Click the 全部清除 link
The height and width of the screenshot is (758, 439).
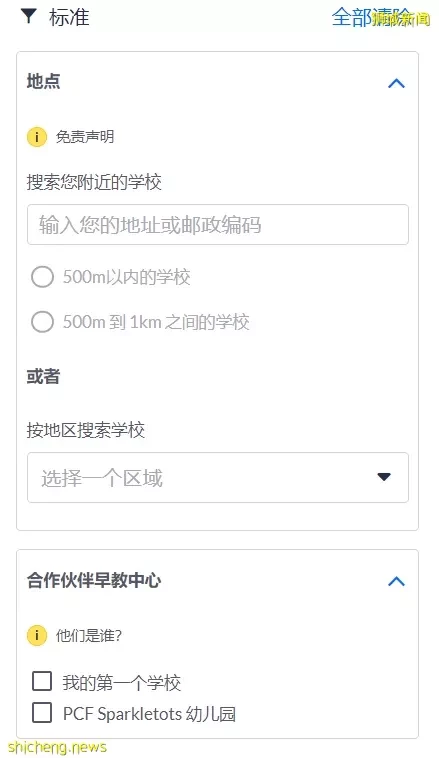pyautogui.click(x=371, y=17)
